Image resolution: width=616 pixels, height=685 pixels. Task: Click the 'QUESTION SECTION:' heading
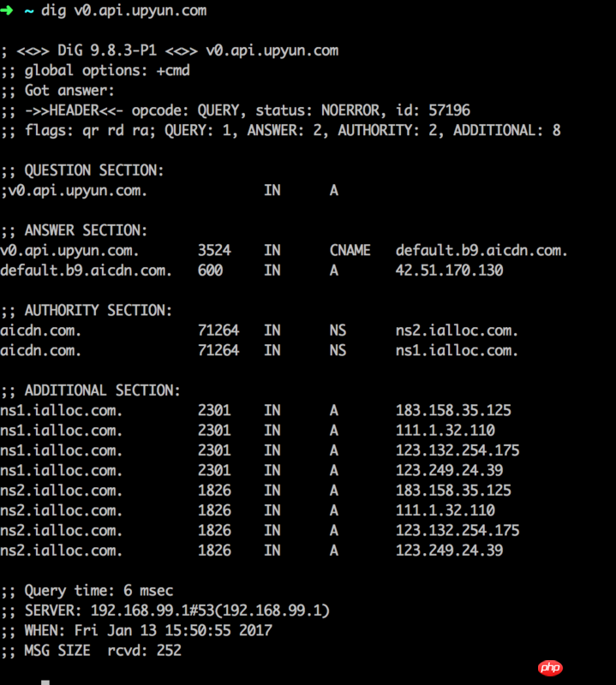[x=94, y=170]
